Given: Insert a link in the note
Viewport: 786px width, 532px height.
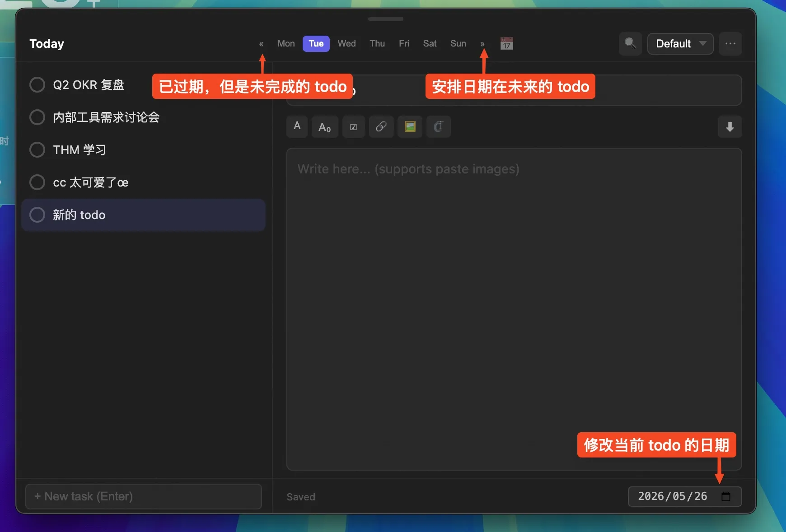Looking at the screenshot, I should coord(381,127).
